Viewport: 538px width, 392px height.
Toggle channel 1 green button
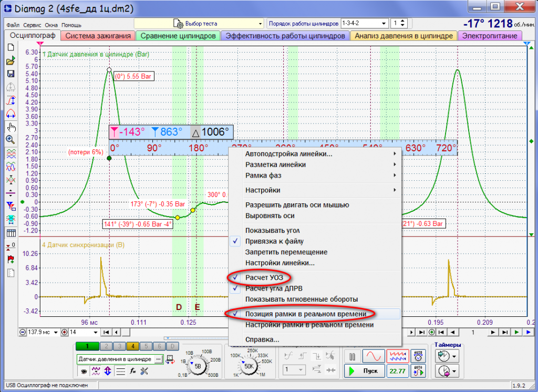[x=87, y=346]
